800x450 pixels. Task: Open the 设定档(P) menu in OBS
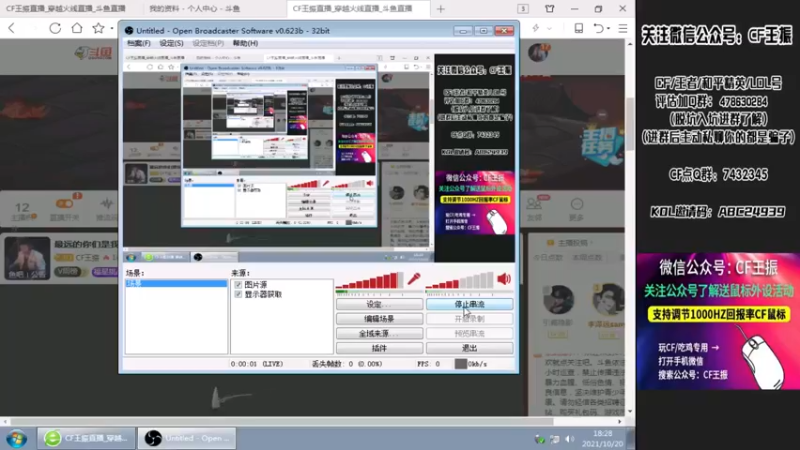tap(208, 43)
